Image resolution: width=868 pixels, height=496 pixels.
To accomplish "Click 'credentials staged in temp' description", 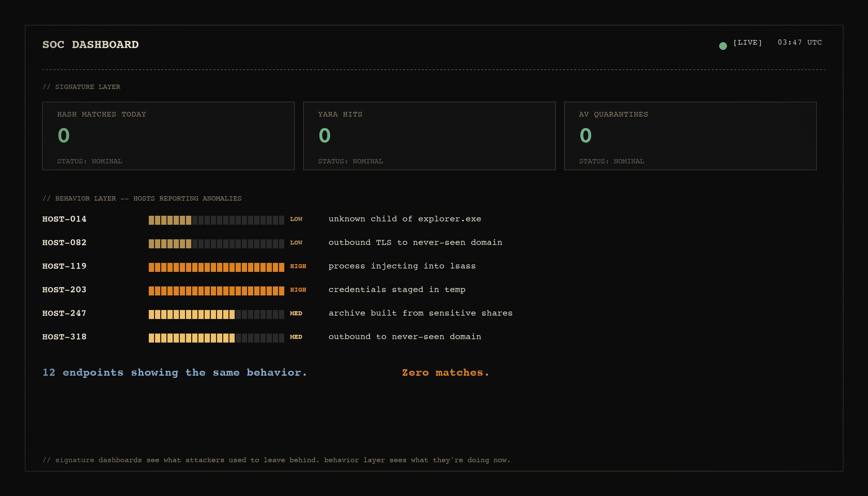I will coord(397,290).
